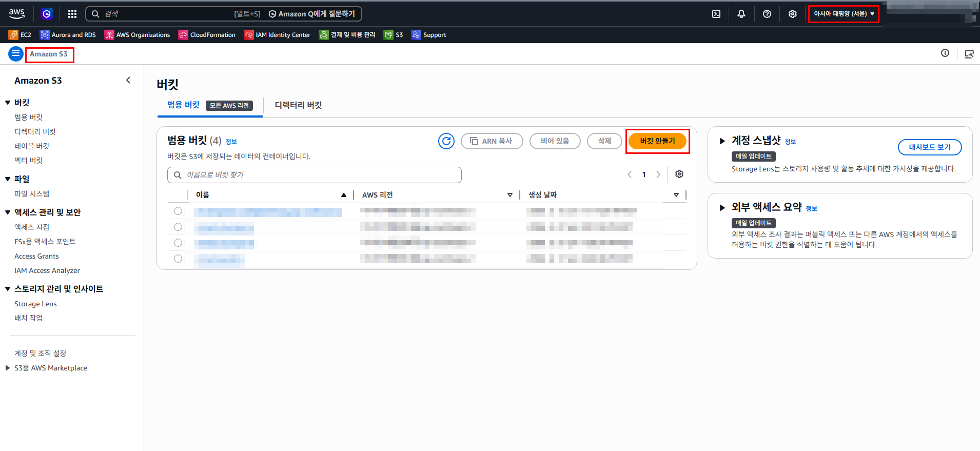This screenshot has width=980, height=451.
Task: Open 배치 작업 in the sidebar
Action: click(x=29, y=318)
